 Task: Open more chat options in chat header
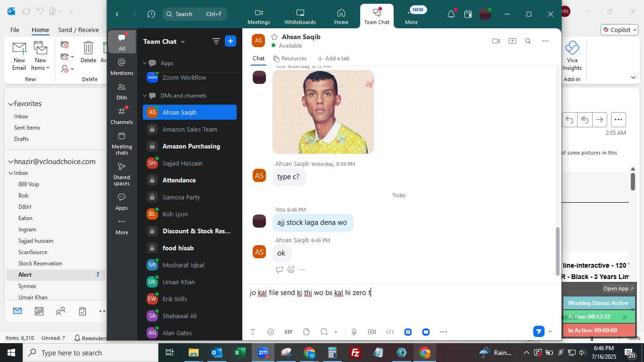[x=545, y=41]
